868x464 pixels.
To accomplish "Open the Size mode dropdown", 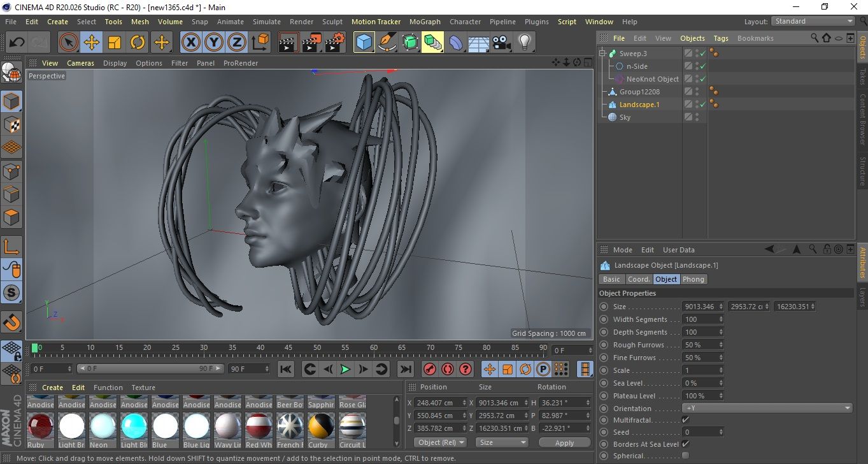I will pos(502,442).
